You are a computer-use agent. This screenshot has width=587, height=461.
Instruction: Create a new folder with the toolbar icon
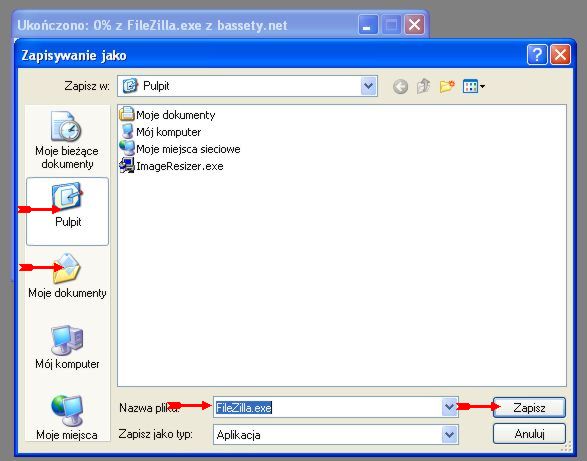[447, 86]
